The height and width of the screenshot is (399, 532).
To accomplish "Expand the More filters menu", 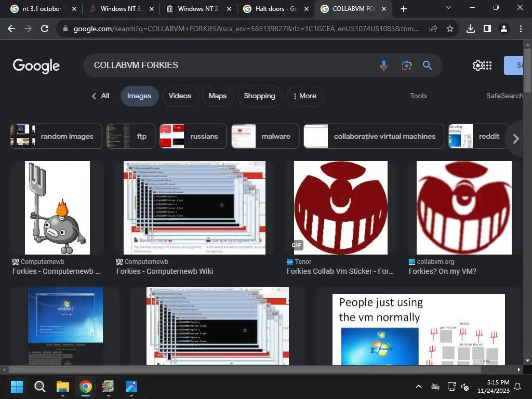I will 304,96.
